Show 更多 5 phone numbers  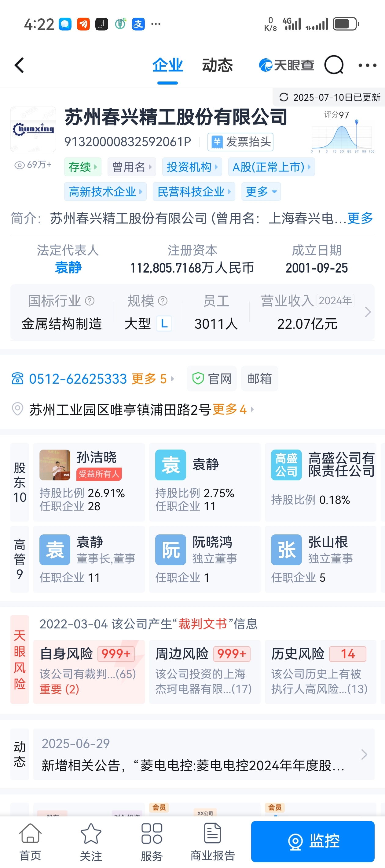[x=152, y=378]
